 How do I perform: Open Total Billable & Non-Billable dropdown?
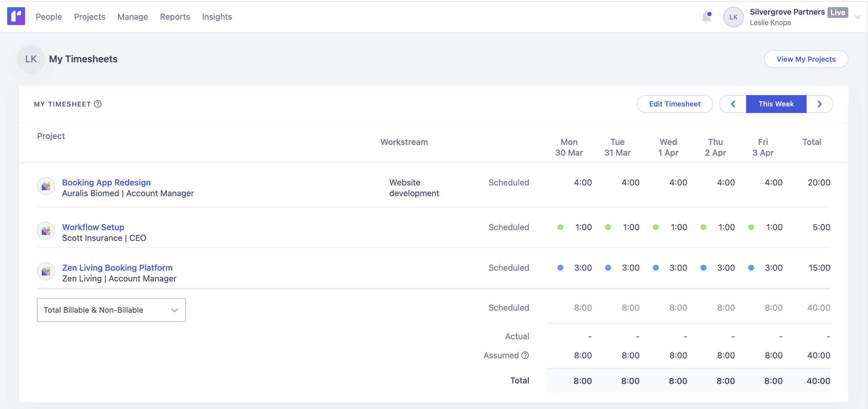click(111, 310)
